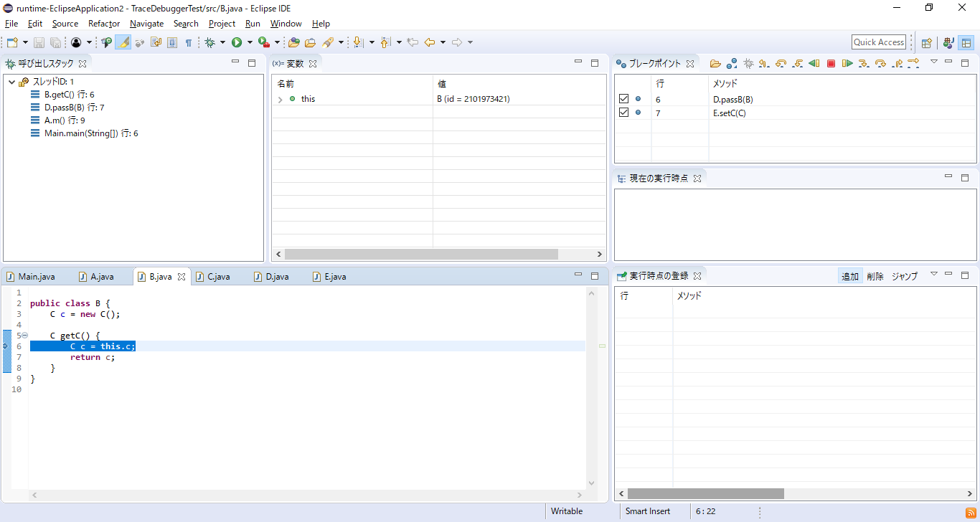Open the Run button dropdown arrow
Viewport: 980px width, 522px height.
point(250,43)
